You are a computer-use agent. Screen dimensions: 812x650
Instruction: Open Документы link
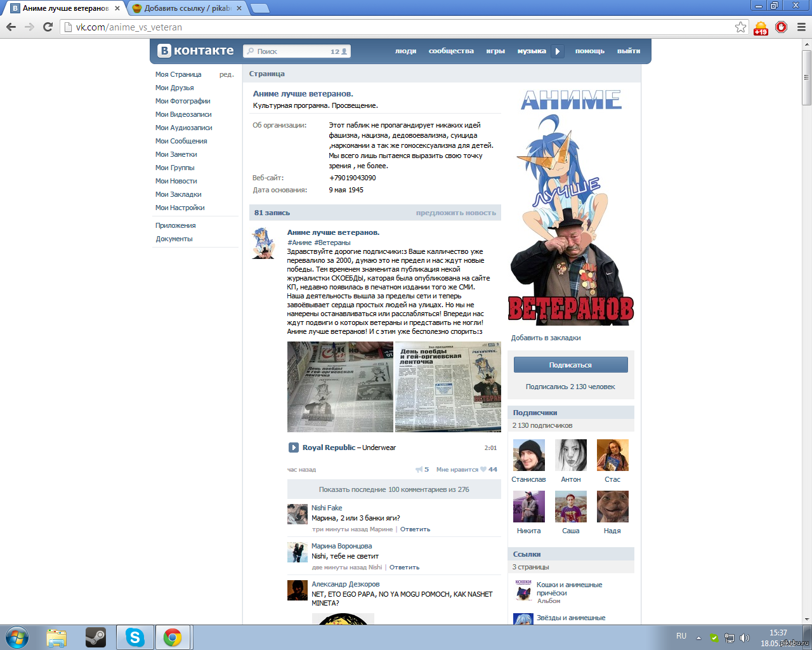pyautogui.click(x=174, y=239)
